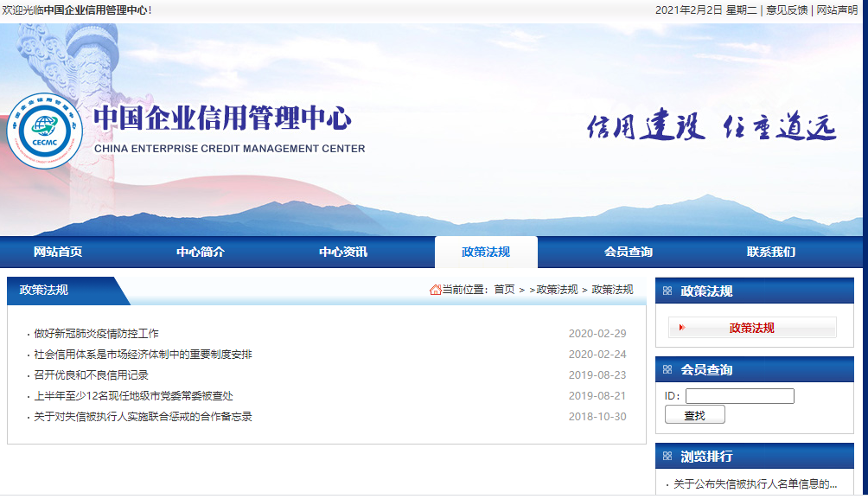Open the 联系我们 navigation tab
Viewport: 868px width, 499px height.
pos(771,252)
